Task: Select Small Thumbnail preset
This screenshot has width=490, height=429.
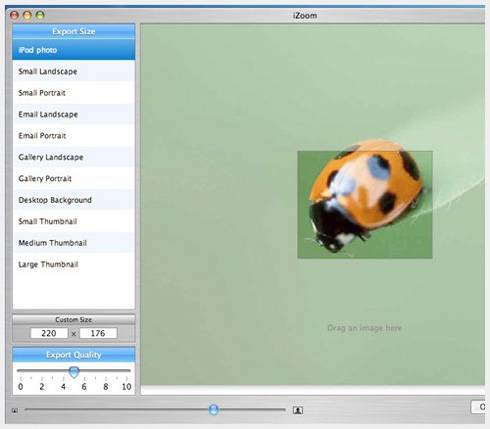Action: click(x=74, y=221)
